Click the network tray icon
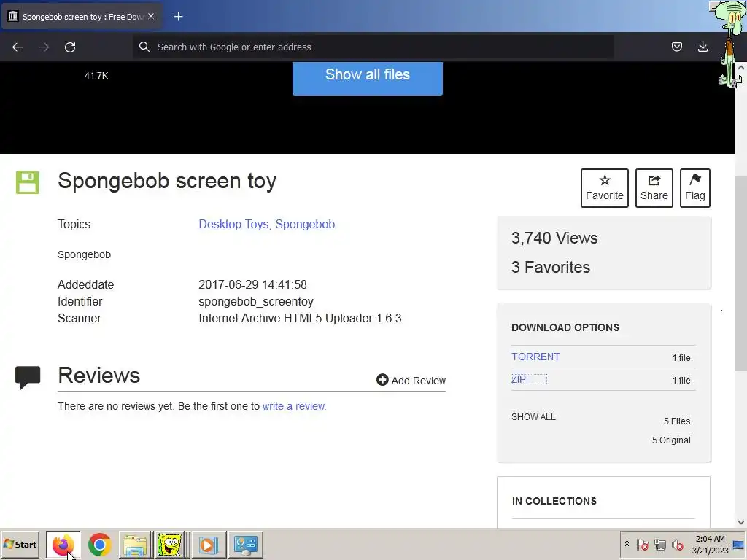The image size is (747, 560). (659, 544)
